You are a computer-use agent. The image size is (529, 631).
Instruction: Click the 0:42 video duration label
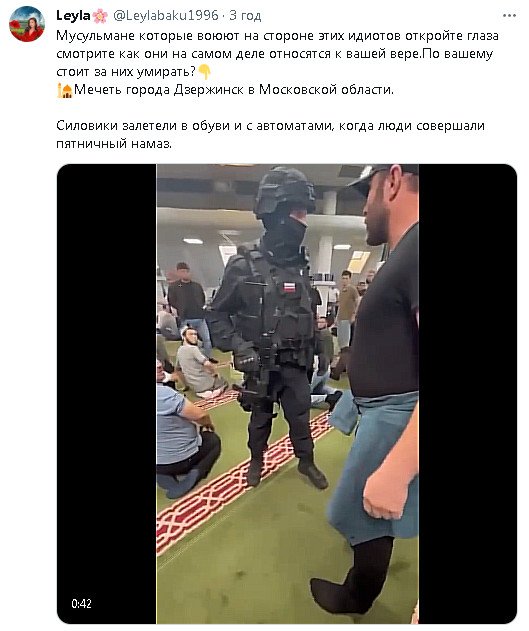(x=81, y=603)
